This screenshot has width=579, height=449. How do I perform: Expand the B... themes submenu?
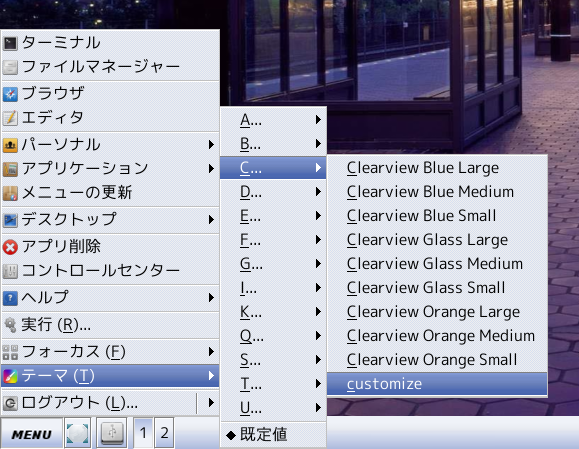(273, 144)
